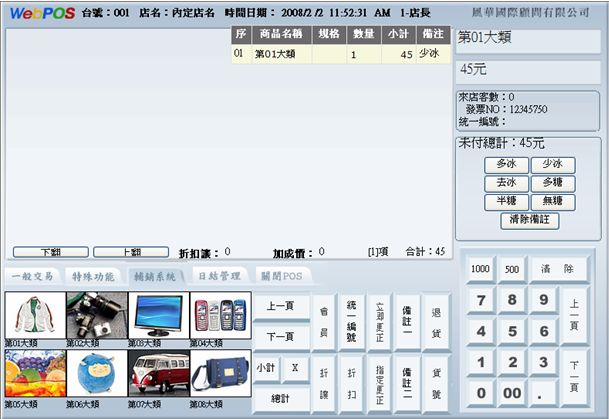Screen dimensions: 609x419
Task: Open the 會員 member function
Action: pos(323,322)
